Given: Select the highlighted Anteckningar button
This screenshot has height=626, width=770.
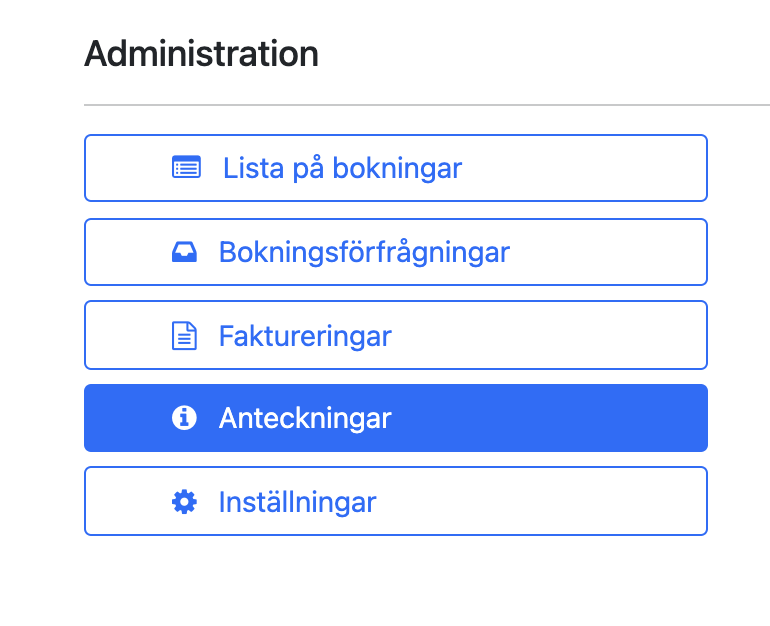Looking at the screenshot, I should (x=396, y=418).
